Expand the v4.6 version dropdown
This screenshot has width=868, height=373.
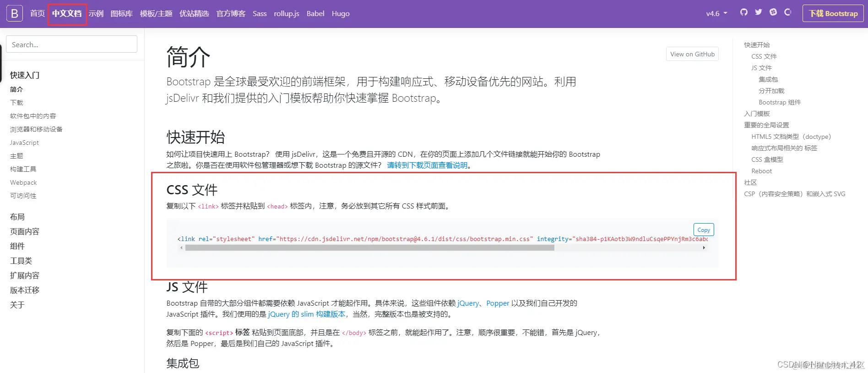click(716, 14)
